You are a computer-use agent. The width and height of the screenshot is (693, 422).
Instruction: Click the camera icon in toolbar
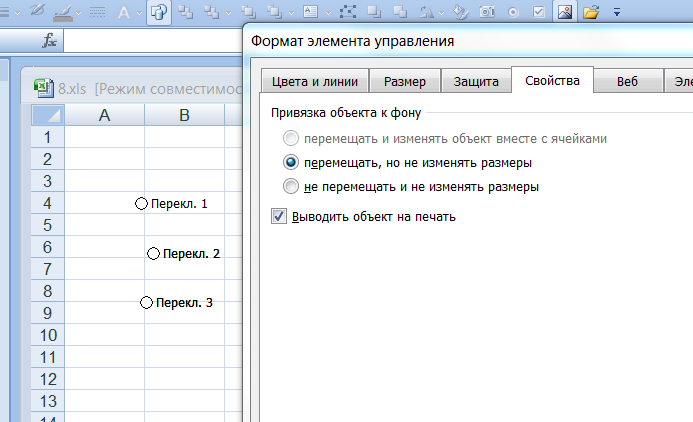click(x=488, y=13)
